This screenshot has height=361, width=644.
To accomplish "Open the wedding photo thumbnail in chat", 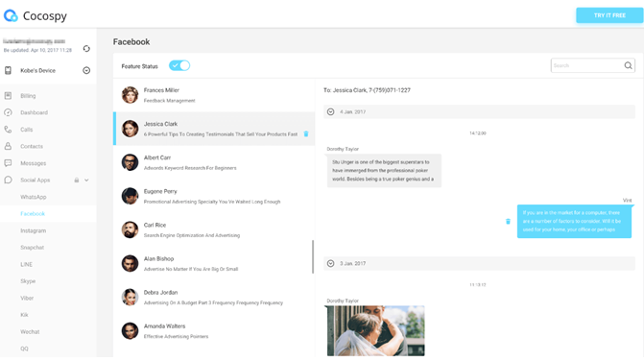I will pyautogui.click(x=376, y=330).
